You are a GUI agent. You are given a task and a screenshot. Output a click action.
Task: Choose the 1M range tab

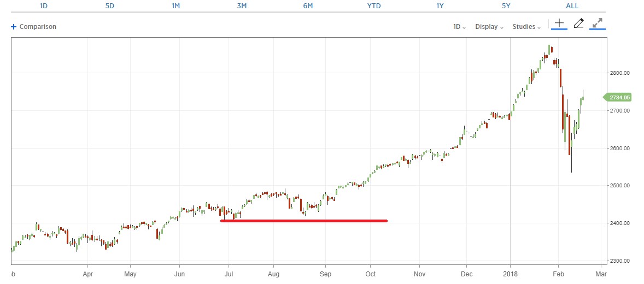(x=175, y=5)
